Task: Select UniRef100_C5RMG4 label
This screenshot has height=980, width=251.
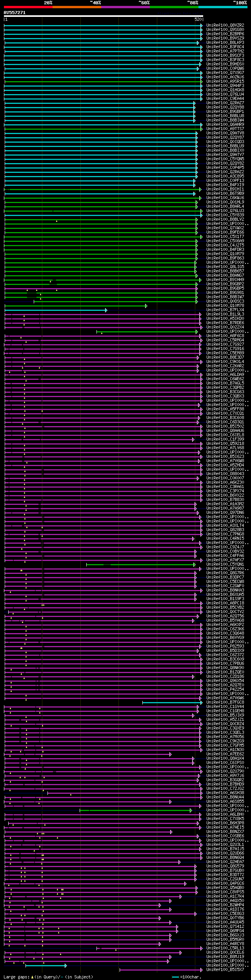Action: click(225, 340)
